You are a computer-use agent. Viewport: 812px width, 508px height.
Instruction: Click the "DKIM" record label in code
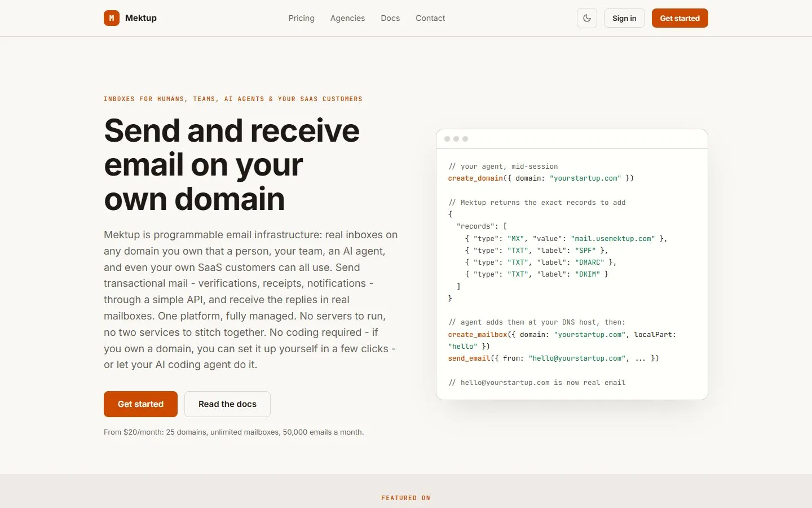click(587, 274)
